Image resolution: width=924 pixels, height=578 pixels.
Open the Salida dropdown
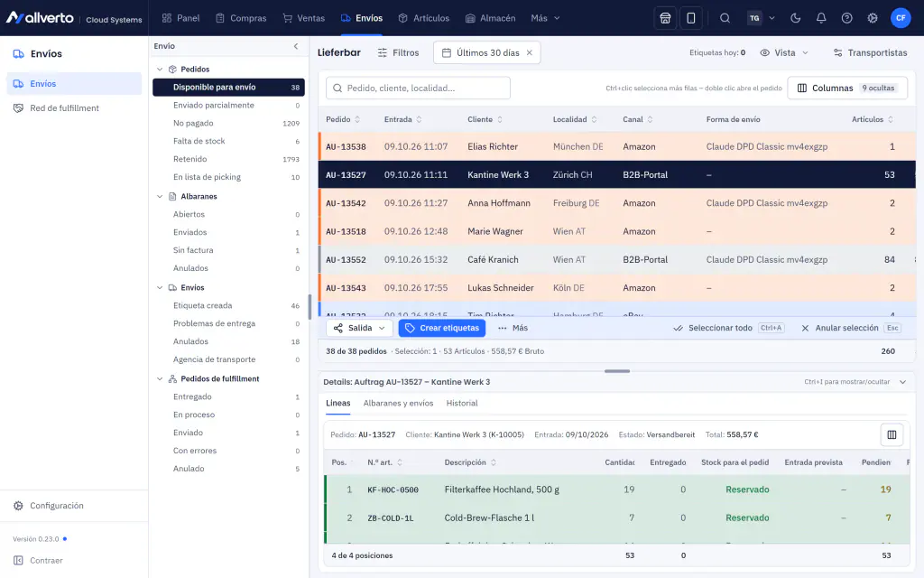click(359, 328)
